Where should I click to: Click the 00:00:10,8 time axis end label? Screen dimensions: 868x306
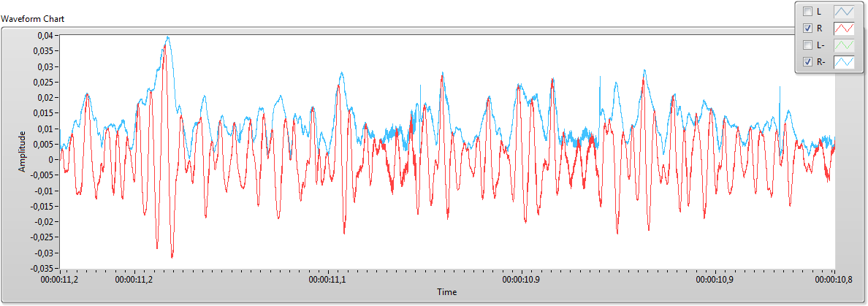click(x=832, y=280)
